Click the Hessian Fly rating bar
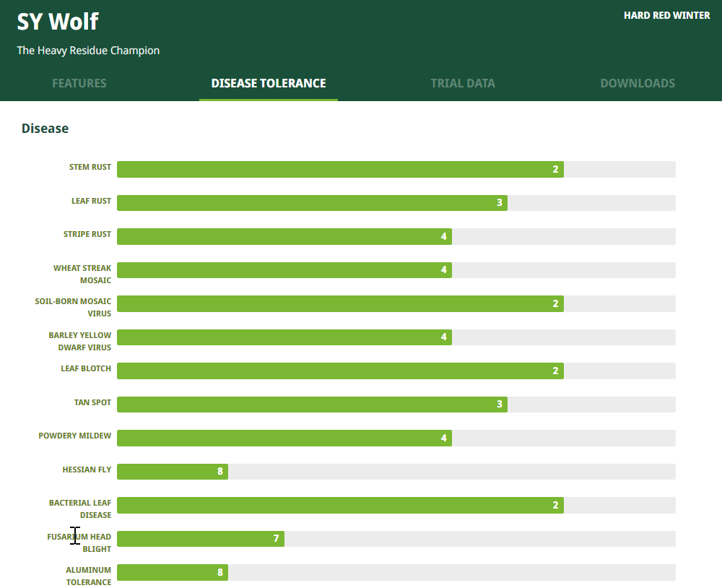The image size is (722, 588). (396, 472)
